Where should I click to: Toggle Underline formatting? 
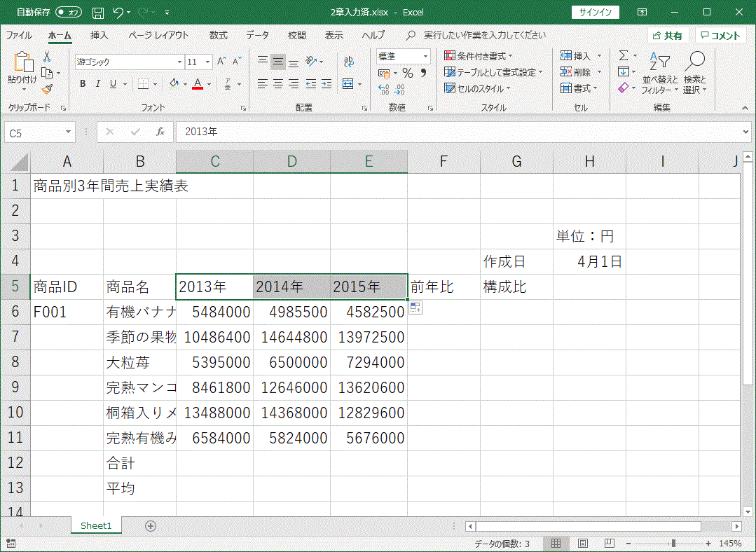[113, 84]
